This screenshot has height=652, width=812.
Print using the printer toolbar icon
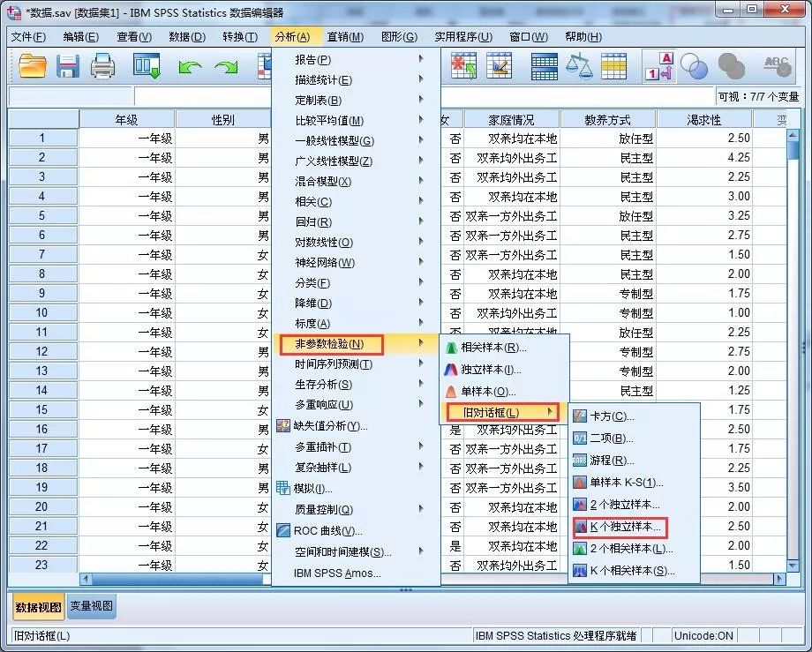click(102, 66)
